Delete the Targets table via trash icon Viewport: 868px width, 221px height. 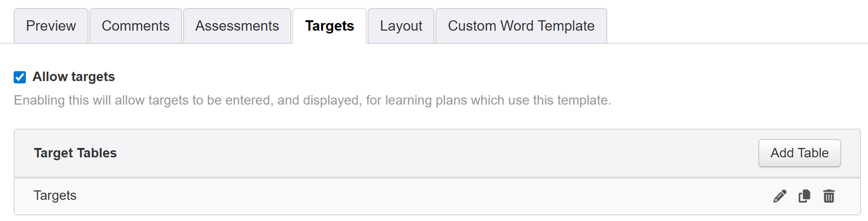click(828, 196)
